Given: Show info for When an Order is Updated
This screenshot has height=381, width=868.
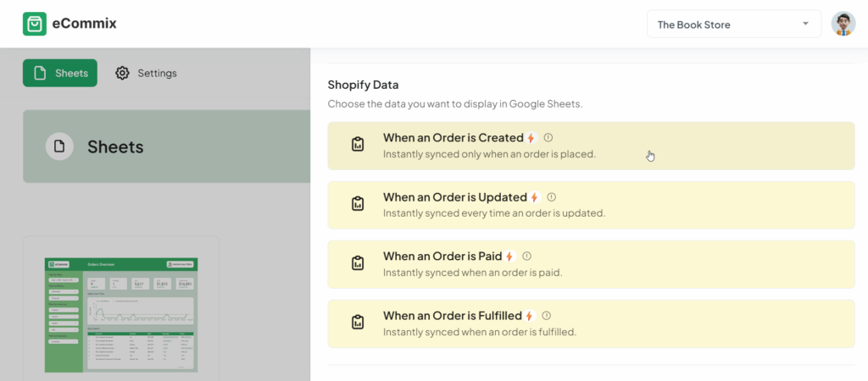Looking at the screenshot, I should (x=552, y=197).
